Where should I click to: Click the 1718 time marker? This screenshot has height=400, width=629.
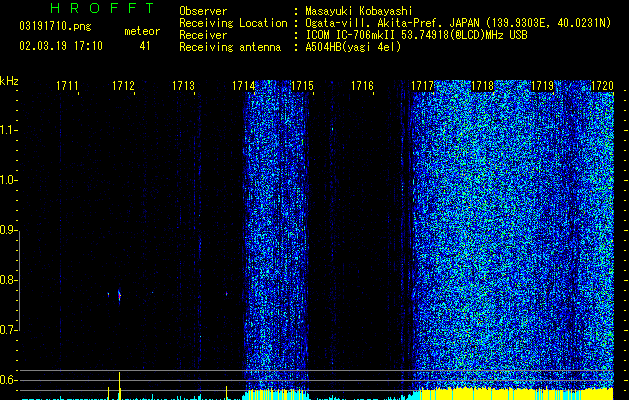(482, 86)
